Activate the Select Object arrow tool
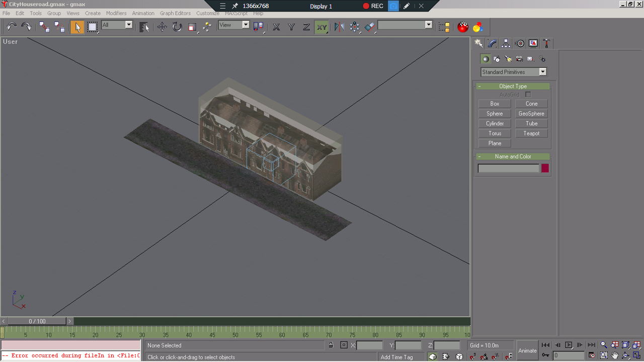644x362 pixels. click(x=77, y=27)
